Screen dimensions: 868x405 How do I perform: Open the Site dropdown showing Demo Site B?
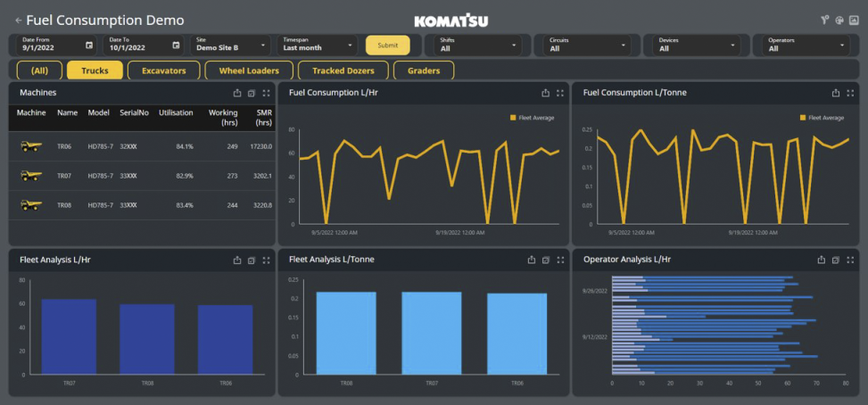[x=230, y=45]
